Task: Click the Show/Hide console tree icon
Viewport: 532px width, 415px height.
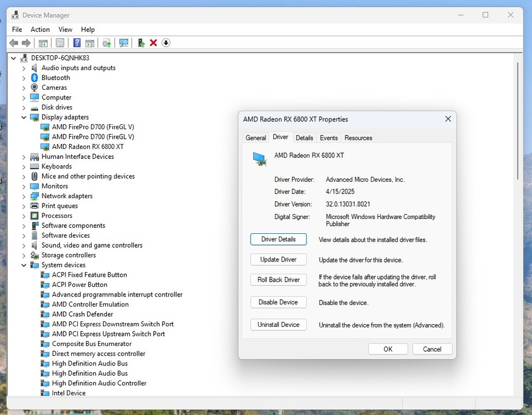Action: [x=43, y=43]
